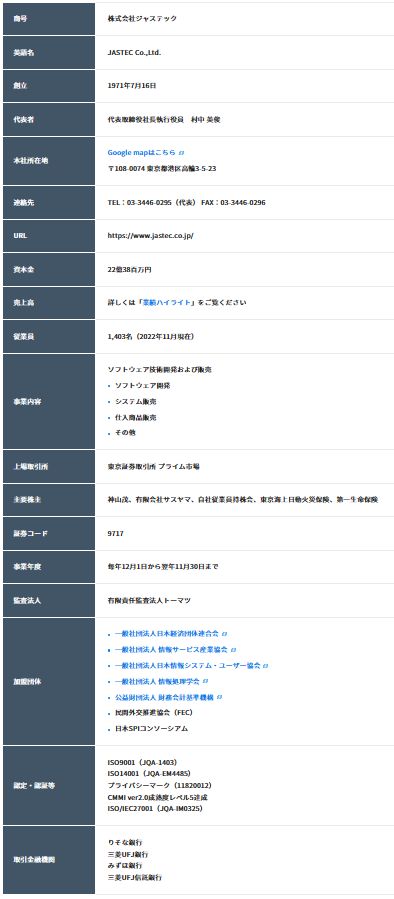Click 東京証券取引所 プライム市場 text

point(154,467)
